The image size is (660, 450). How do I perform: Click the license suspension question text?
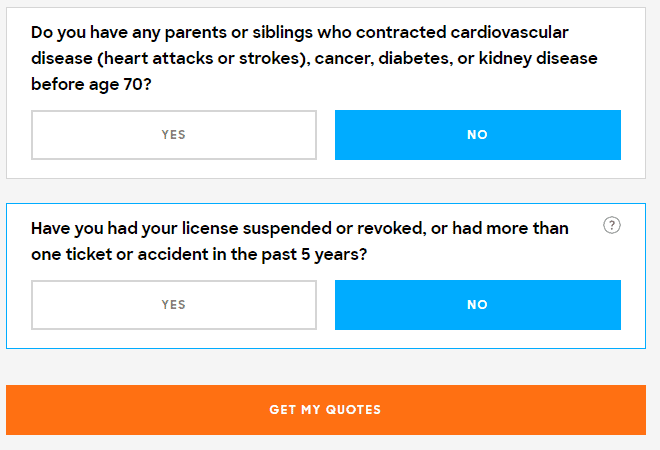pos(300,241)
